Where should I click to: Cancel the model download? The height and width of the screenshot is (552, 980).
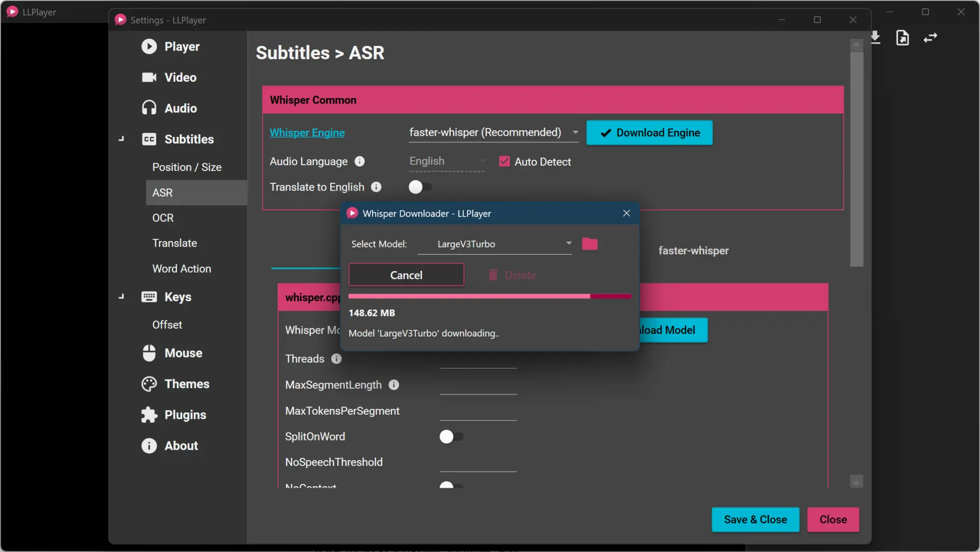406,275
